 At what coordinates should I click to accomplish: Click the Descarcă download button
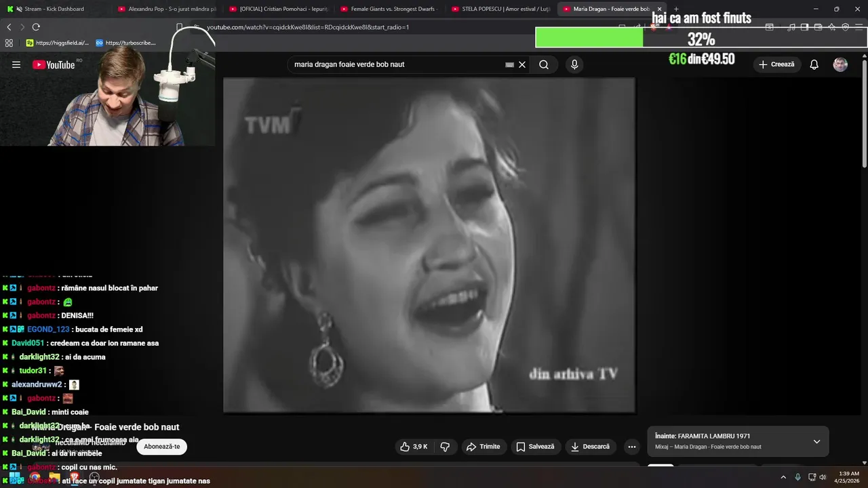click(x=591, y=447)
